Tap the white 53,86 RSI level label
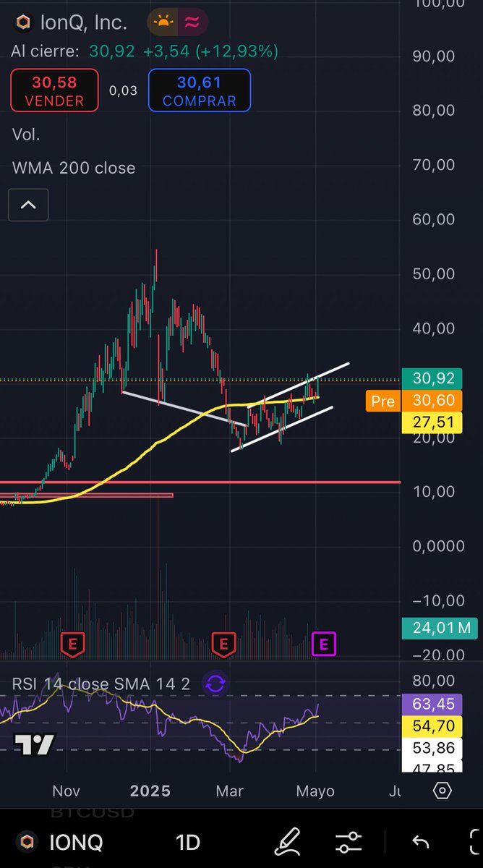Image resolution: width=483 pixels, height=868 pixels. pos(433,749)
